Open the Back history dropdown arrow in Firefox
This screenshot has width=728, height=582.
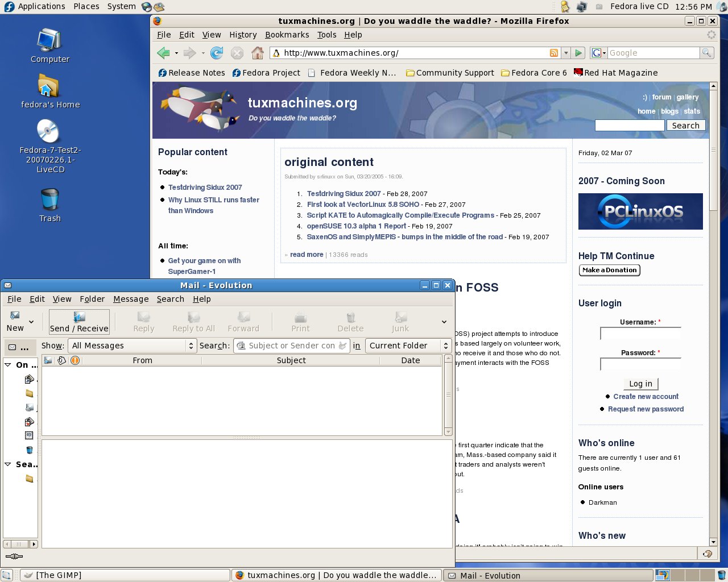(x=176, y=53)
